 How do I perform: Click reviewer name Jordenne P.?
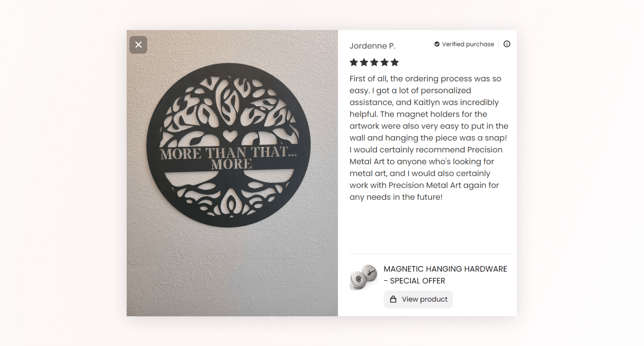click(372, 46)
